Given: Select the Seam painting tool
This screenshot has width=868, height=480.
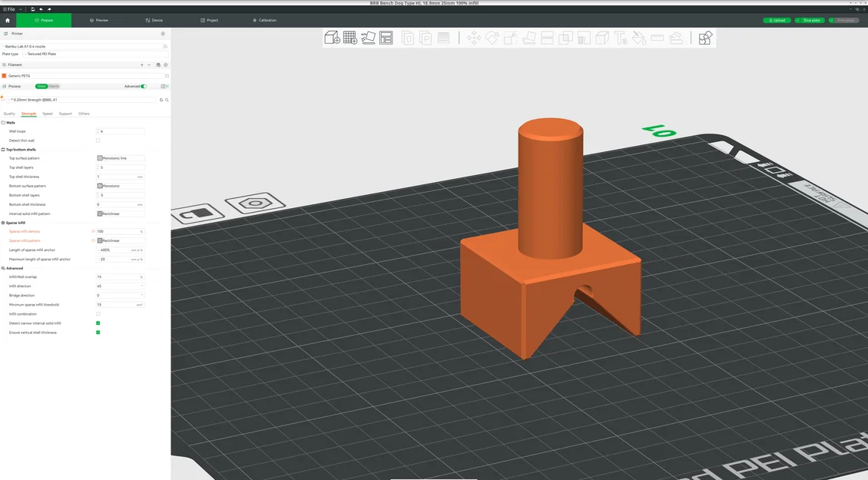Looking at the screenshot, I should (x=602, y=38).
